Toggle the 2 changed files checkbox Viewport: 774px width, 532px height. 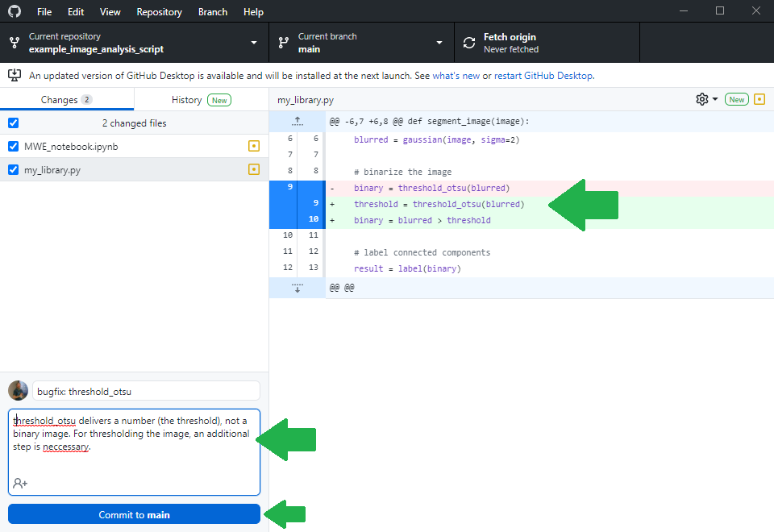pos(13,123)
